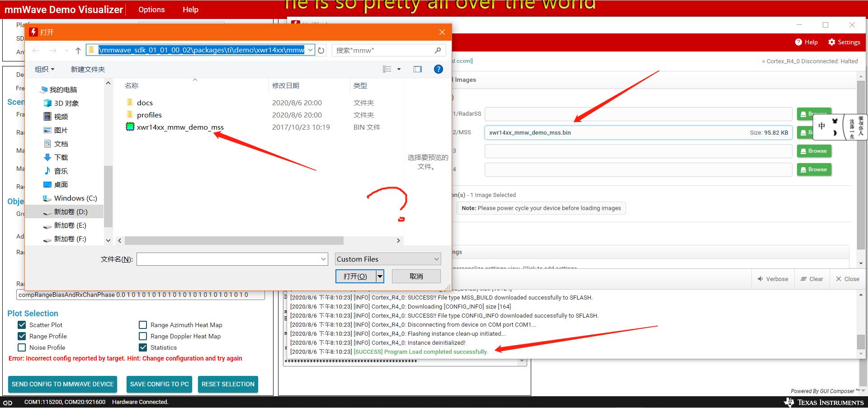
Task: Click RESET SELECTION button
Action: 228,384
